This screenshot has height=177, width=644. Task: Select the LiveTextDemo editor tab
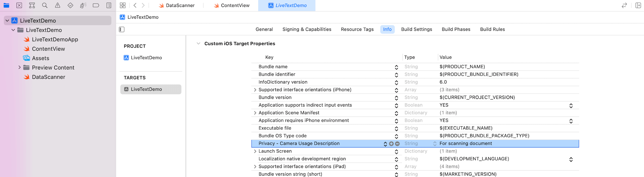pyautogui.click(x=287, y=5)
